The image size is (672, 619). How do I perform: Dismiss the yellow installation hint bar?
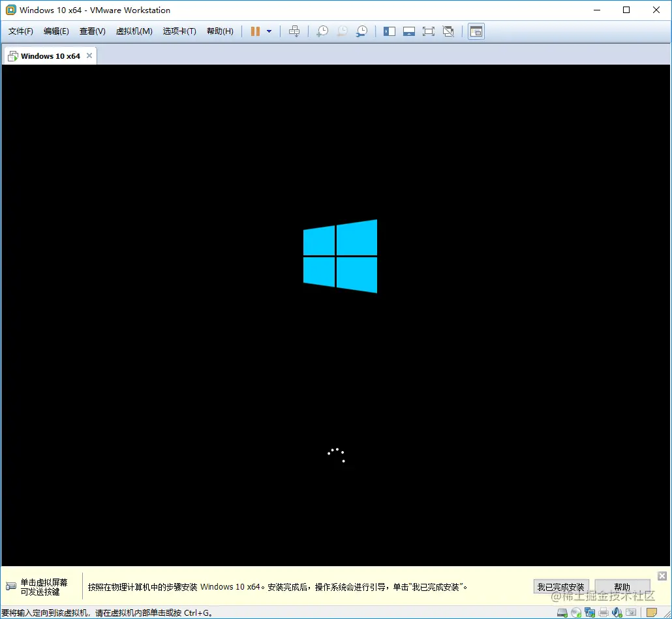click(662, 576)
